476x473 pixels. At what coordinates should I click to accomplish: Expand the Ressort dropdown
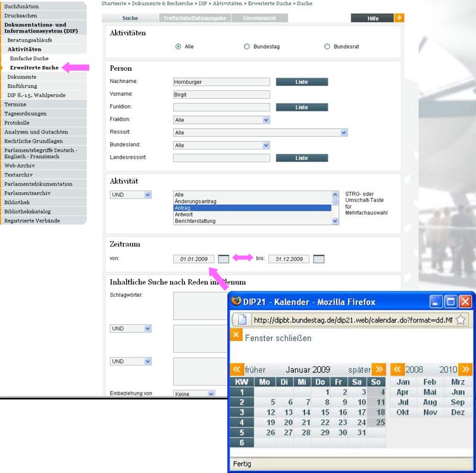tap(260, 133)
